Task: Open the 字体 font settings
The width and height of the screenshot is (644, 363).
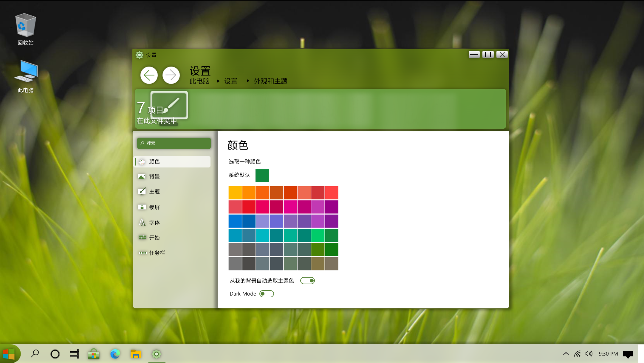Action: 154,222
